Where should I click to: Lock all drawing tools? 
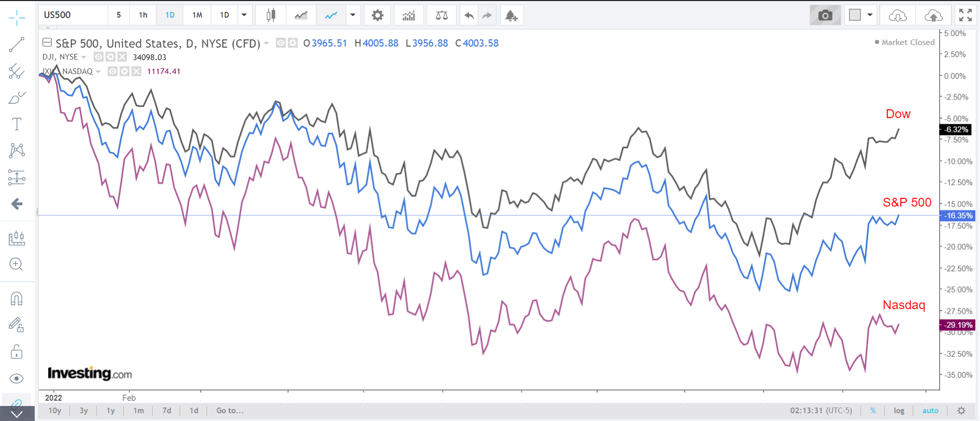17,352
